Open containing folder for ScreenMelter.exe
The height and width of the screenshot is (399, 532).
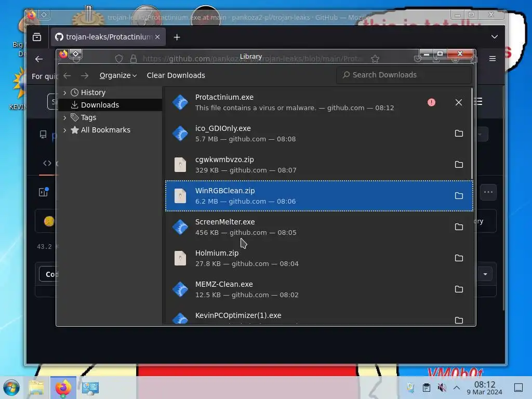[459, 227]
